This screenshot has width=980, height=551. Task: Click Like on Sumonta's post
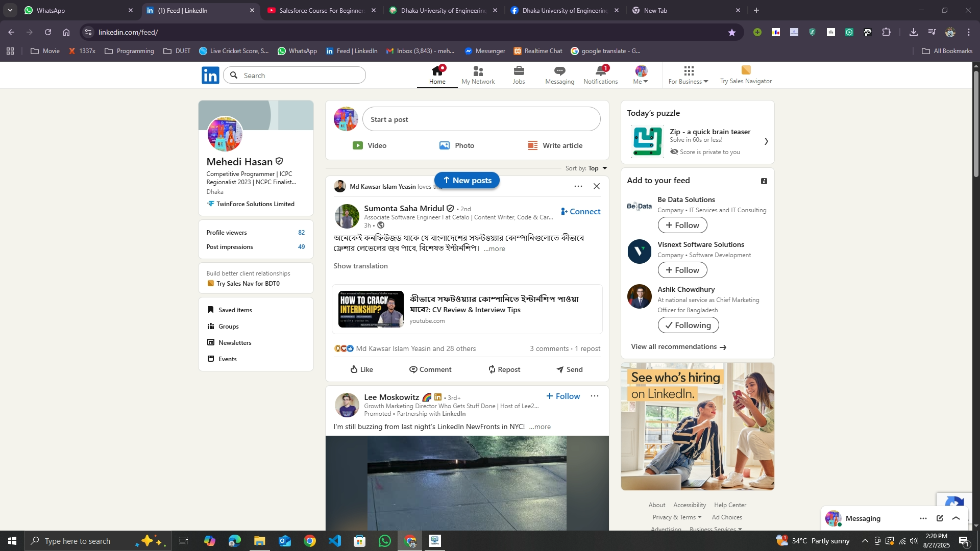(x=361, y=369)
